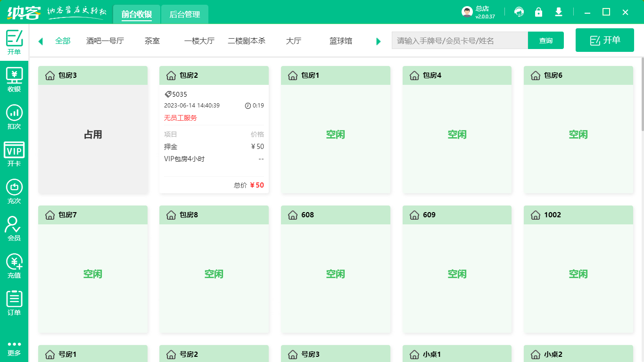The image size is (644, 362).
Task: Click the green 开单 button top right
Action: coord(604,40)
